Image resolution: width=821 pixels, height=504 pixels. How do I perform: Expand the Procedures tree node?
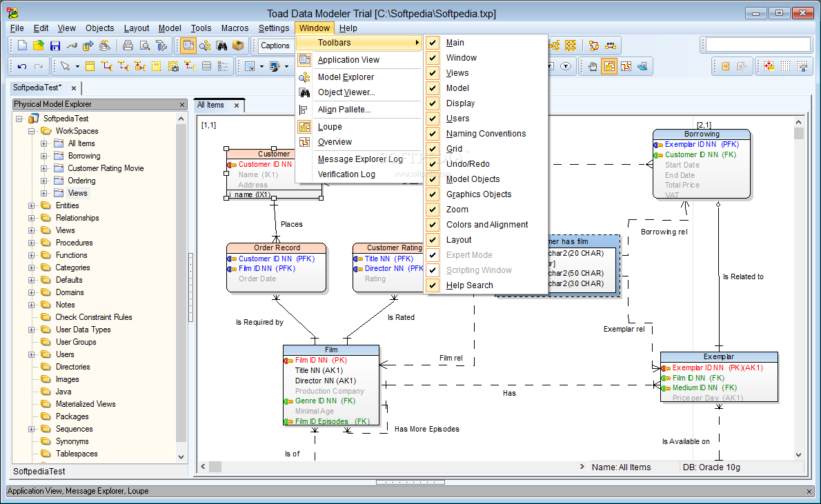32,243
